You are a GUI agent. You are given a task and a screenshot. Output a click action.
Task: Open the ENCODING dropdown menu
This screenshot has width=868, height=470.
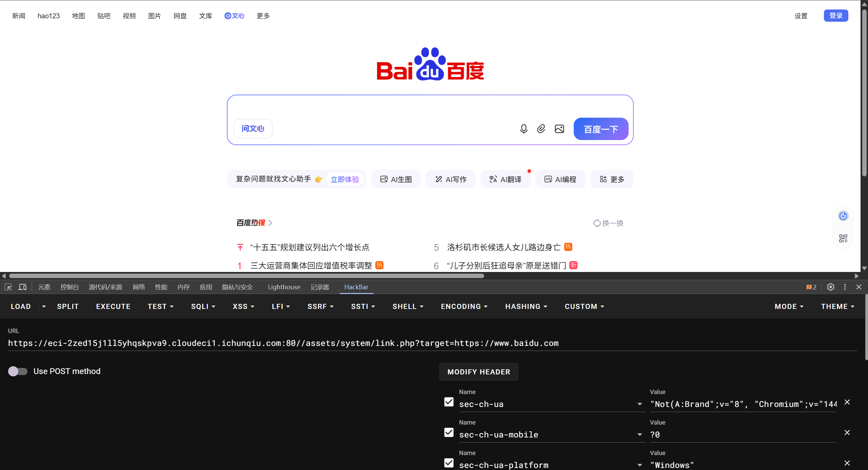pos(464,306)
